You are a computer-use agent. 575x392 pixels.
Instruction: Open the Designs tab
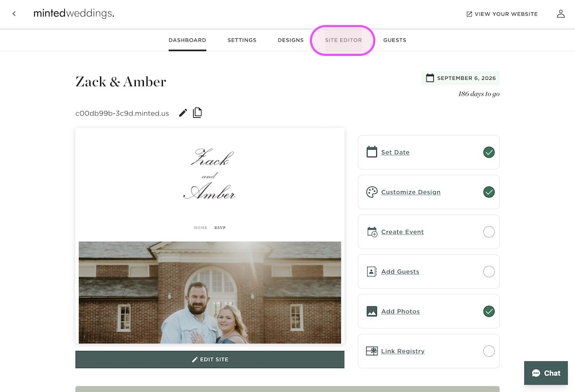[291, 40]
